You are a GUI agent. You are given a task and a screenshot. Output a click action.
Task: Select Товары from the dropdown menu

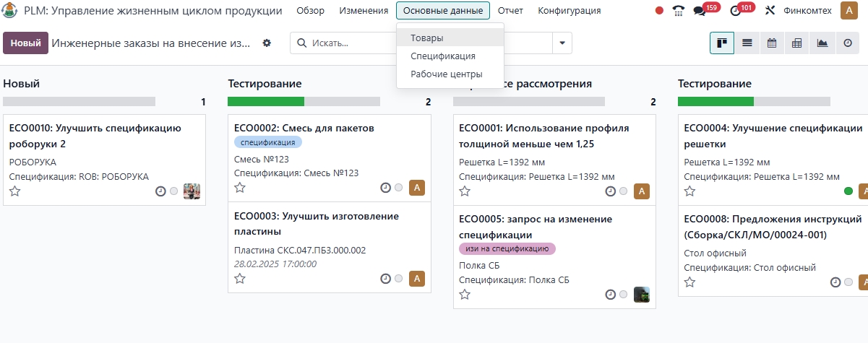(x=427, y=38)
